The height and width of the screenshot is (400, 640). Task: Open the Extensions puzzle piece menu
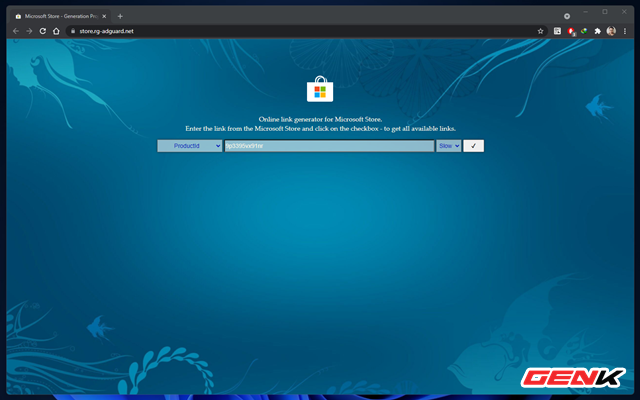click(598, 31)
